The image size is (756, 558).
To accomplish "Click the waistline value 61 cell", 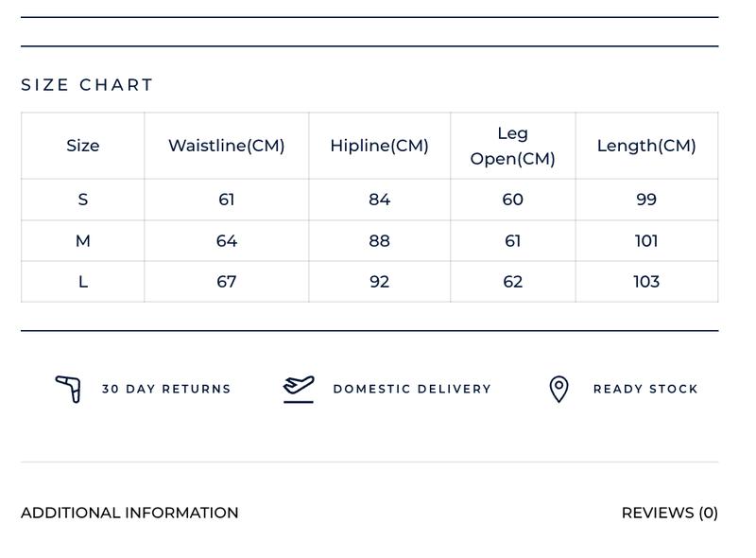I will [227, 200].
